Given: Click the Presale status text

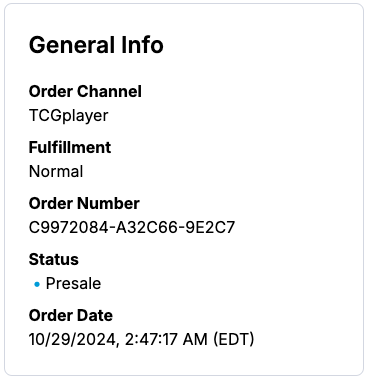Looking at the screenshot, I should tap(73, 284).
